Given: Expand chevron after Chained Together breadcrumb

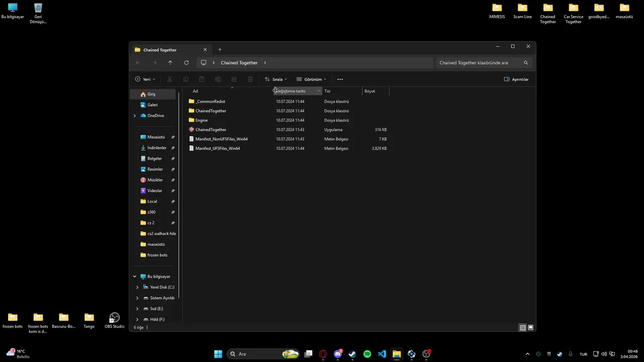Looking at the screenshot, I should [265, 63].
